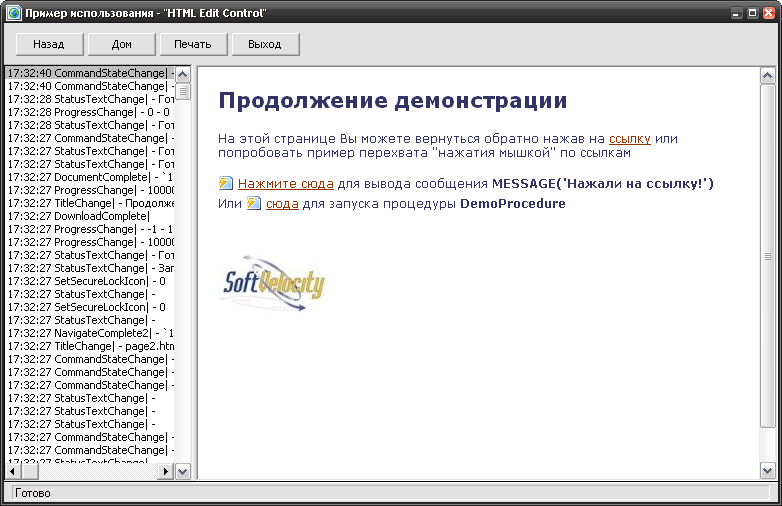Select the DocumentComplete log entry
Viewport: 782px width, 506px height.
[90, 177]
